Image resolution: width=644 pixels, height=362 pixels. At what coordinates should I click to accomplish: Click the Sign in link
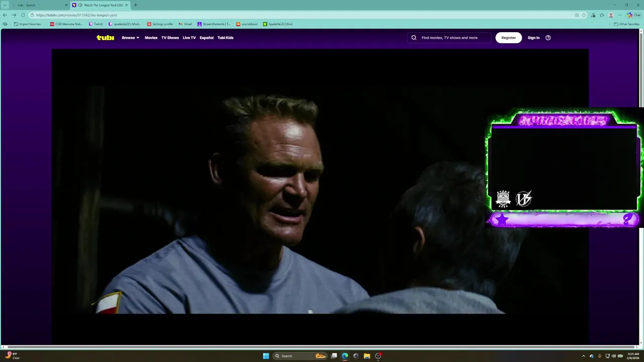534,38
